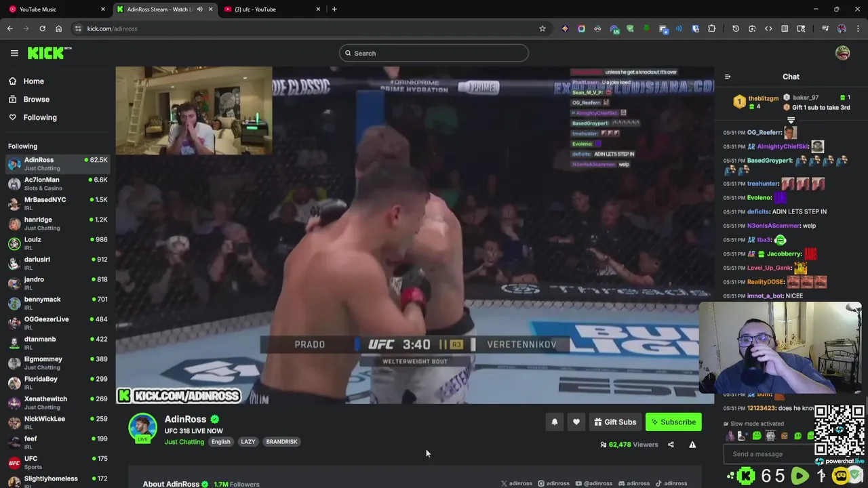
Task: Open Louiz channel in Following list
Action: click(58, 243)
